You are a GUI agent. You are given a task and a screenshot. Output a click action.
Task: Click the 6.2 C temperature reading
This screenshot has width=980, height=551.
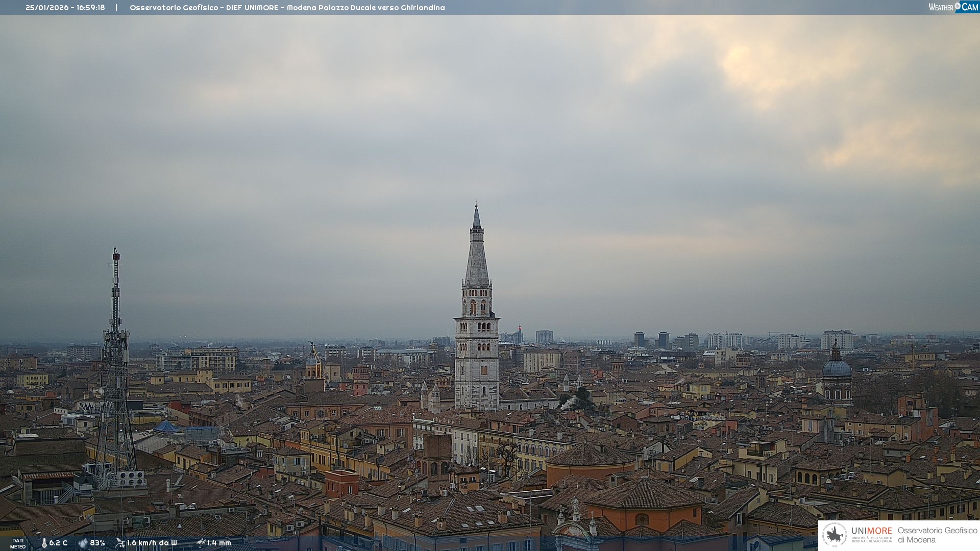click(58, 543)
